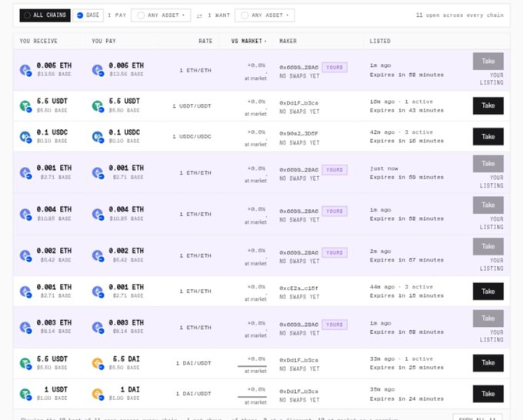Click the ETH icon beside receive 0.002 ETH

[x=25, y=255]
